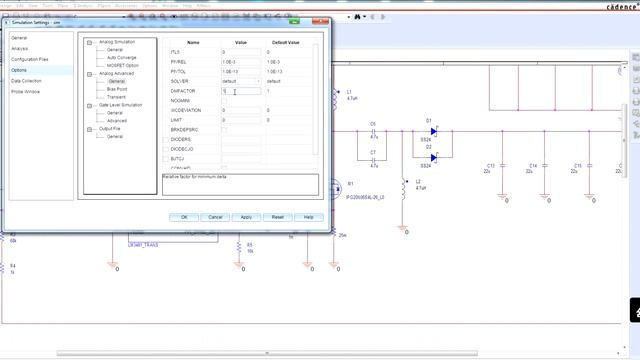Viewport: 640px width, 360px height.
Task: Collapse the Gate Level Simulation tree node
Action: tap(89, 106)
